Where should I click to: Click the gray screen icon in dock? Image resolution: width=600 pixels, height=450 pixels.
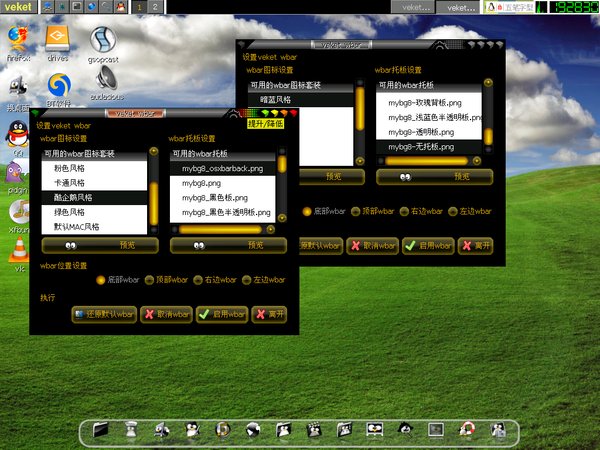(435, 430)
